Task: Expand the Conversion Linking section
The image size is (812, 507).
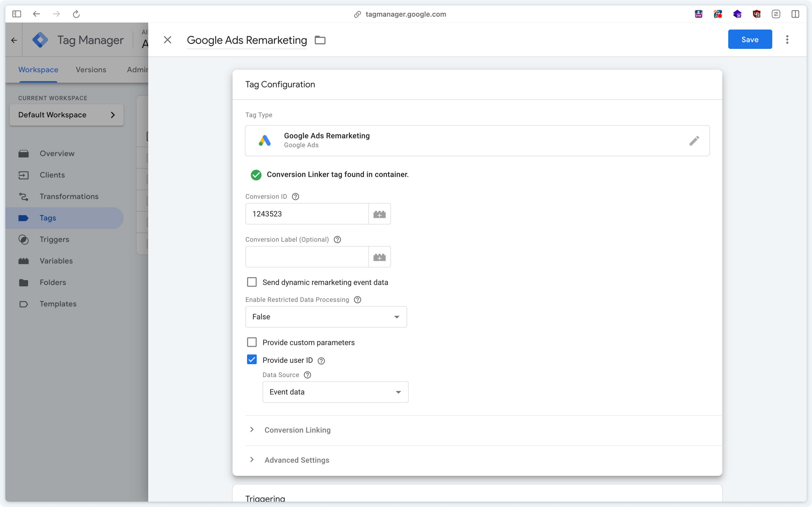Action: pos(298,429)
